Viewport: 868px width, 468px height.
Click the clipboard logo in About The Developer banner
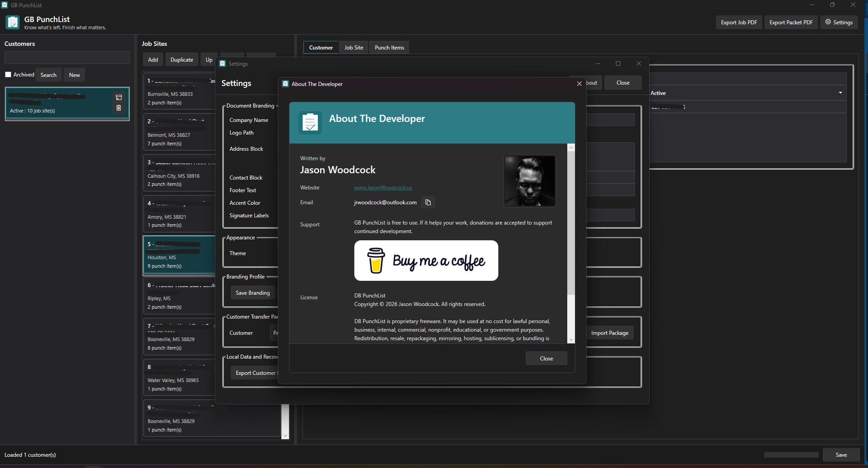310,122
